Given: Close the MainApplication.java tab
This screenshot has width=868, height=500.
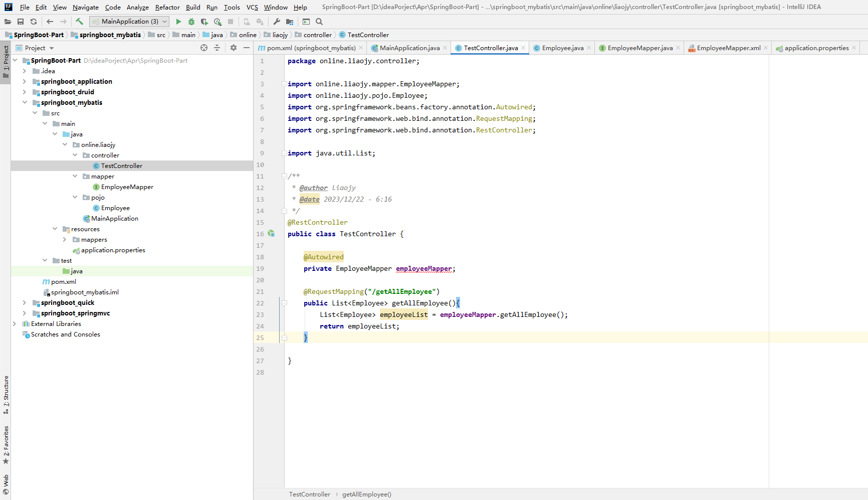Looking at the screenshot, I should [x=445, y=48].
